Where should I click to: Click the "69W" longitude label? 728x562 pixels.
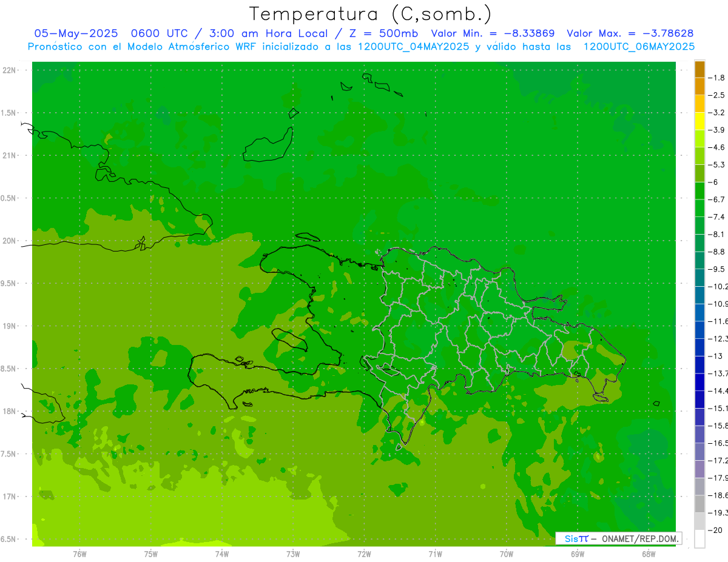point(578,554)
